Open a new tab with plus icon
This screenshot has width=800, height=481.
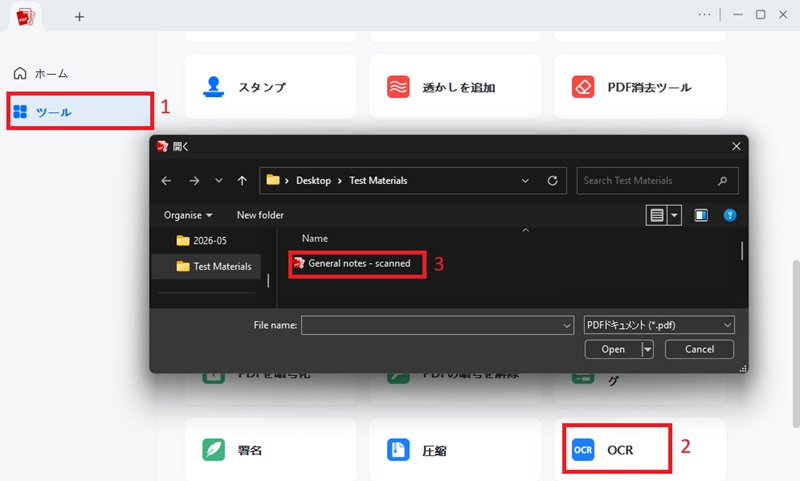(x=79, y=17)
